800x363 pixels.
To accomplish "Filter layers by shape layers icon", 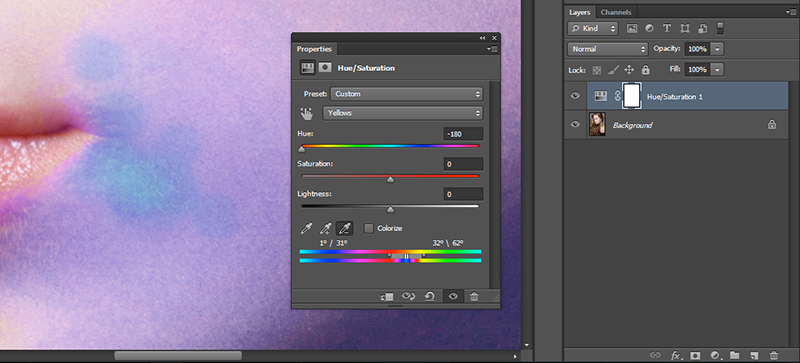I will coord(685,29).
